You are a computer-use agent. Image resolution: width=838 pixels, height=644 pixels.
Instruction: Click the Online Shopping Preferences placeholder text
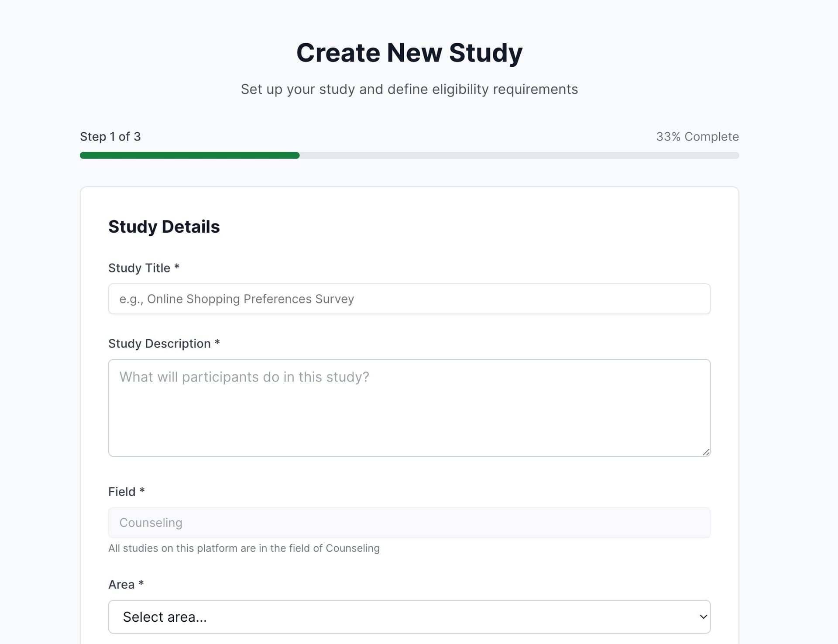click(236, 299)
